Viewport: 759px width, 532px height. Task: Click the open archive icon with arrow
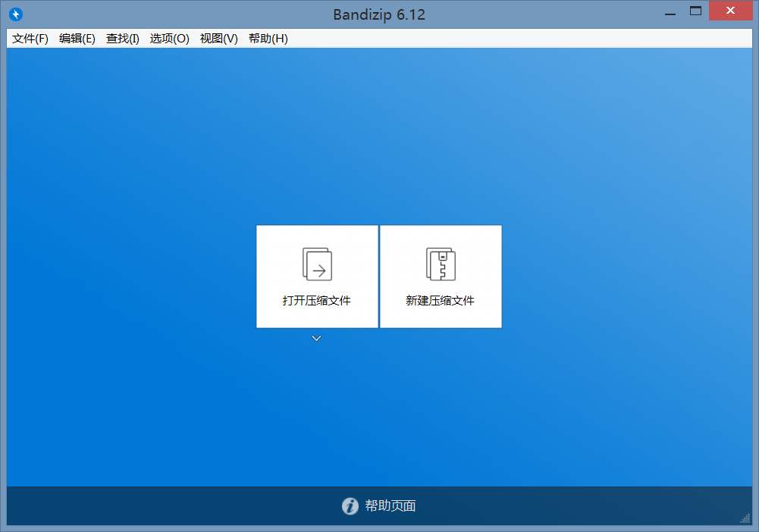[x=317, y=264]
